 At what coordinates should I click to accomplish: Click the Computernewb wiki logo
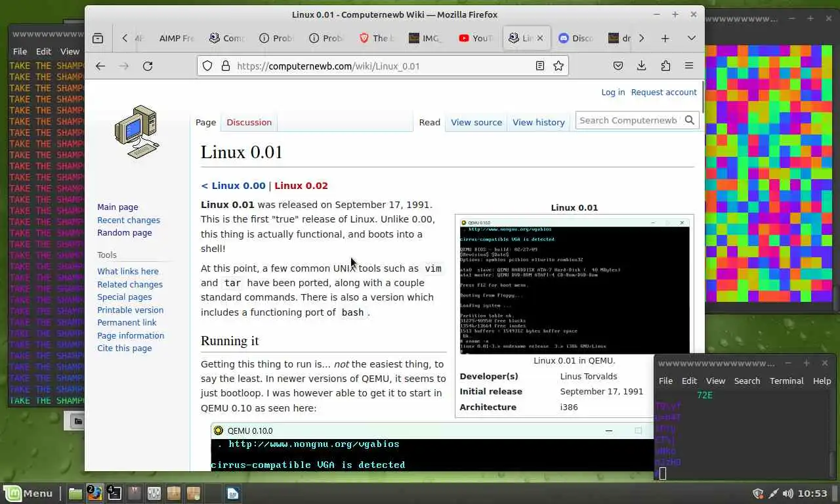[x=136, y=132]
